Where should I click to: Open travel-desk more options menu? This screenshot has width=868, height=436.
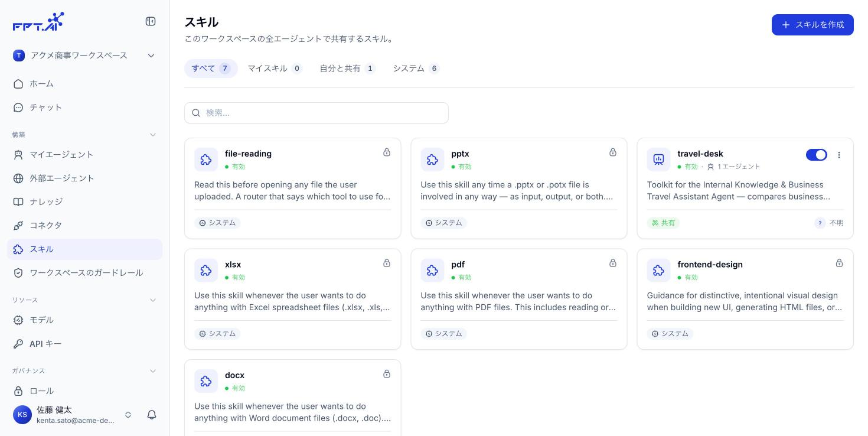tap(839, 155)
